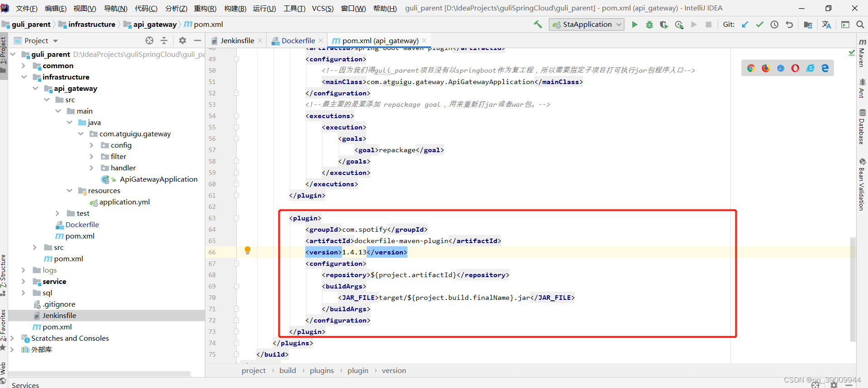Screen dimensions: 868x388
Task: Collapse the api_gateway module
Action: pyautogui.click(x=35, y=88)
